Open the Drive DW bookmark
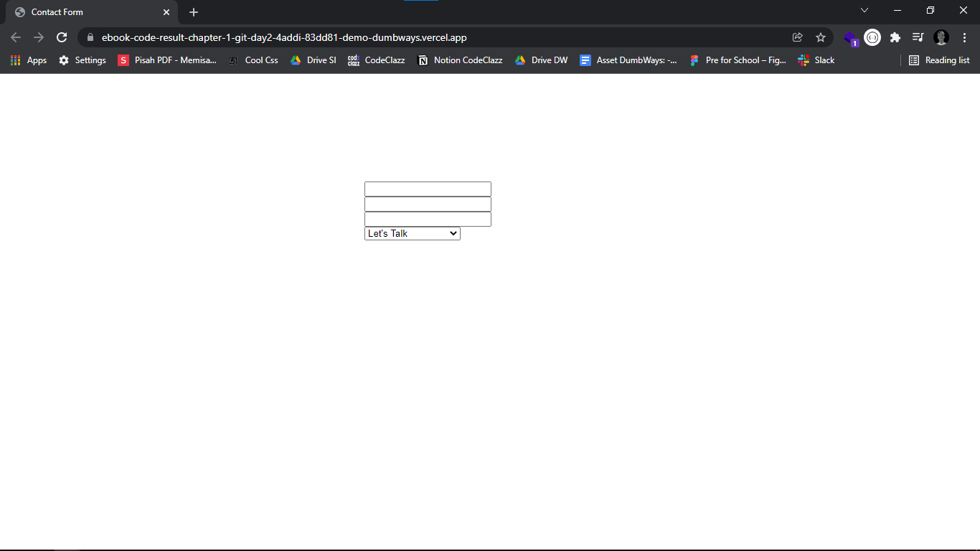This screenshot has width=980, height=551. (x=541, y=60)
